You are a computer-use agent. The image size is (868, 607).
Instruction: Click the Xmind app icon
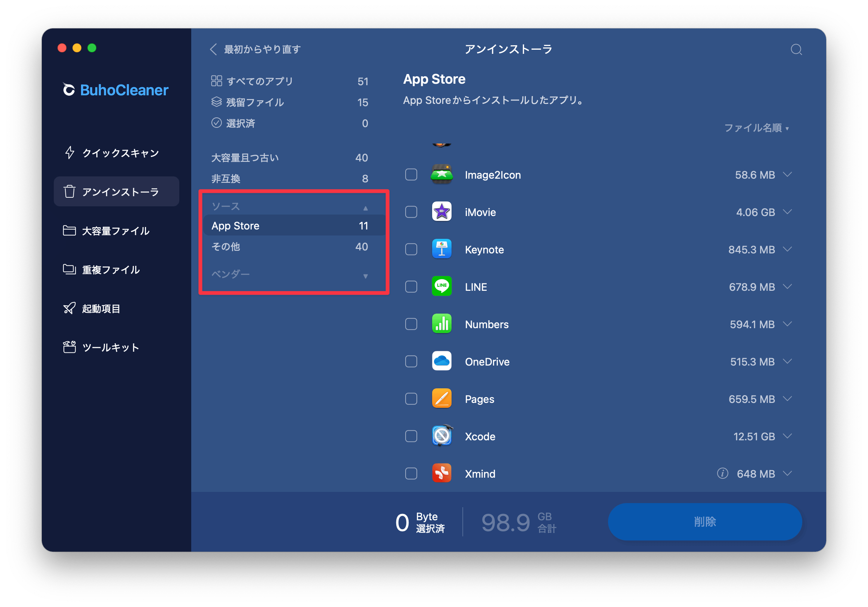(441, 473)
